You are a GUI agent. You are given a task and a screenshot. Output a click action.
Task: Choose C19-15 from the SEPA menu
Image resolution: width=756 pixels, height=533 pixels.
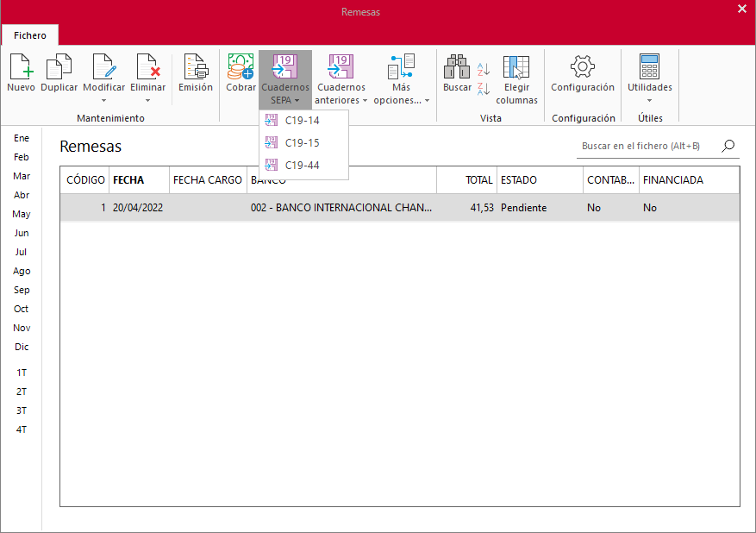coord(303,143)
